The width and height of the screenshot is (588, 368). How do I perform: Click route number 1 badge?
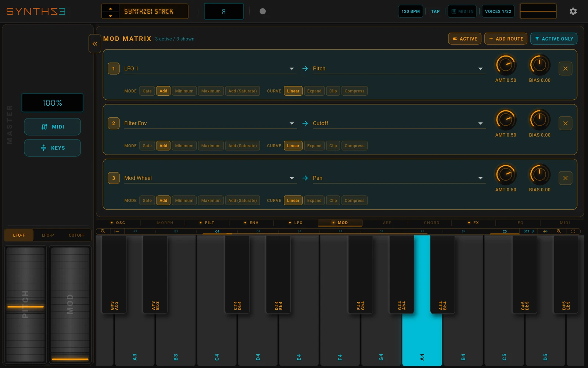tap(114, 68)
